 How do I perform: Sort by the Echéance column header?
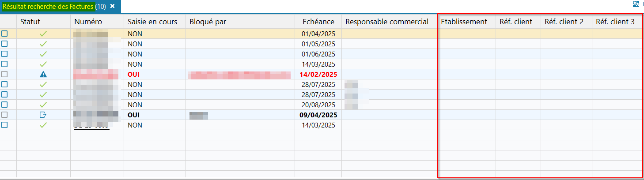(318, 22)
